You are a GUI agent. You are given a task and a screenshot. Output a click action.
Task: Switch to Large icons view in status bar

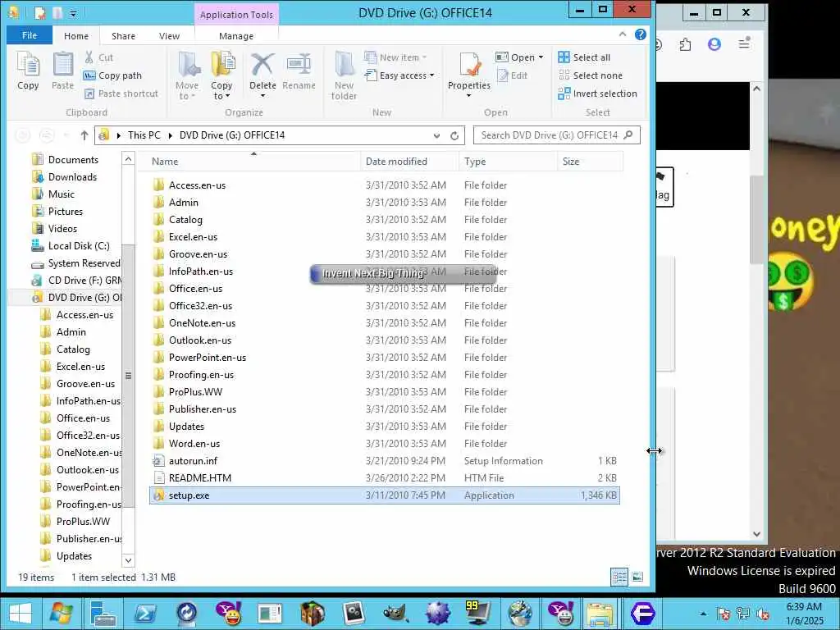tap(637, 577)
